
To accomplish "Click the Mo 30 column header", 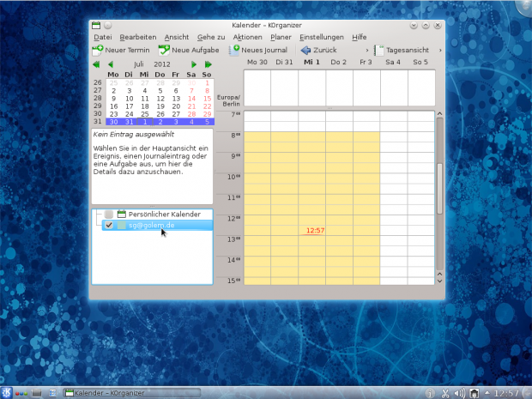I will click(x=257, y=62).
